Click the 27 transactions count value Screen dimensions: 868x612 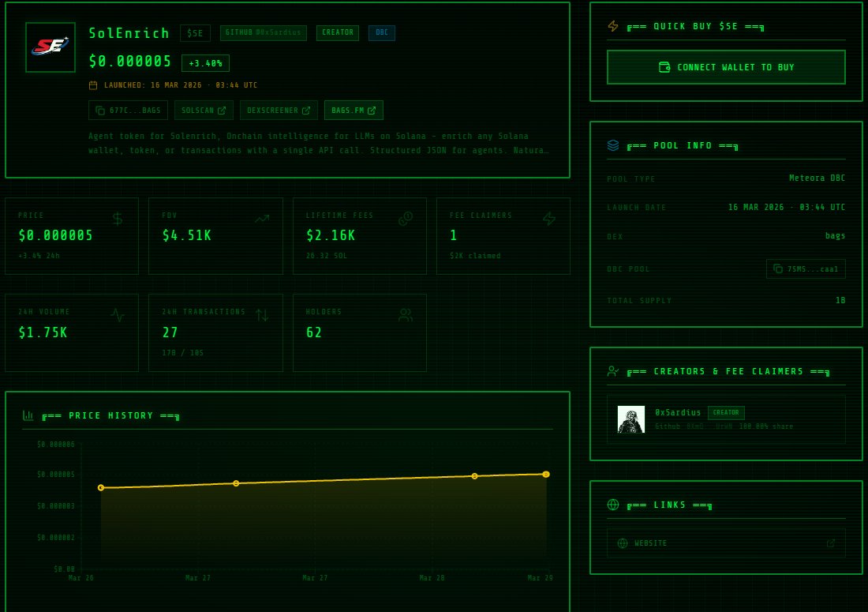click(x=170, y=333)
